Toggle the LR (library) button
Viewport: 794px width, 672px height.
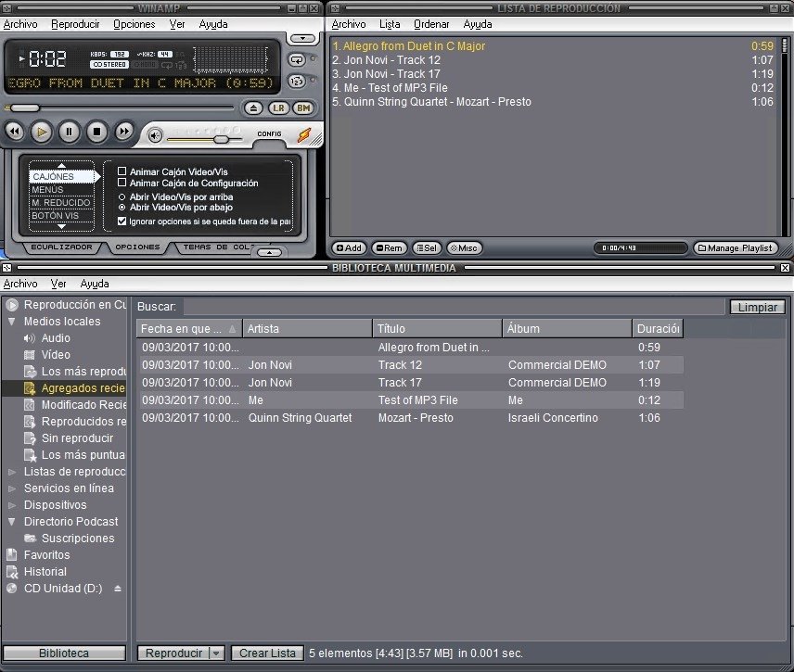(x=278, y=108)
